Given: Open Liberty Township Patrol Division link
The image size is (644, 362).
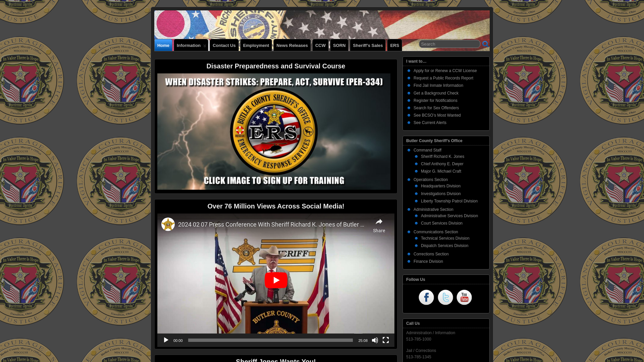Looking at the screenshot, I should coord(449,201).
